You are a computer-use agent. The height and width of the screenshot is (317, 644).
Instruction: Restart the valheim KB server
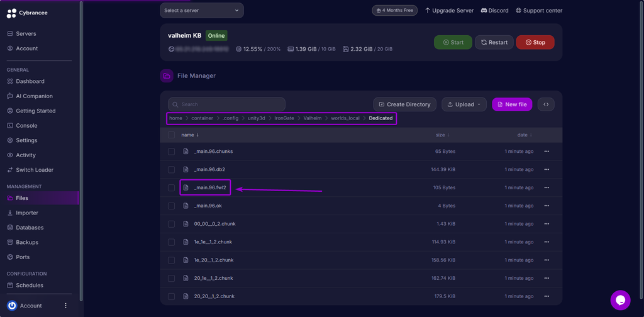[x=494, y=42]
